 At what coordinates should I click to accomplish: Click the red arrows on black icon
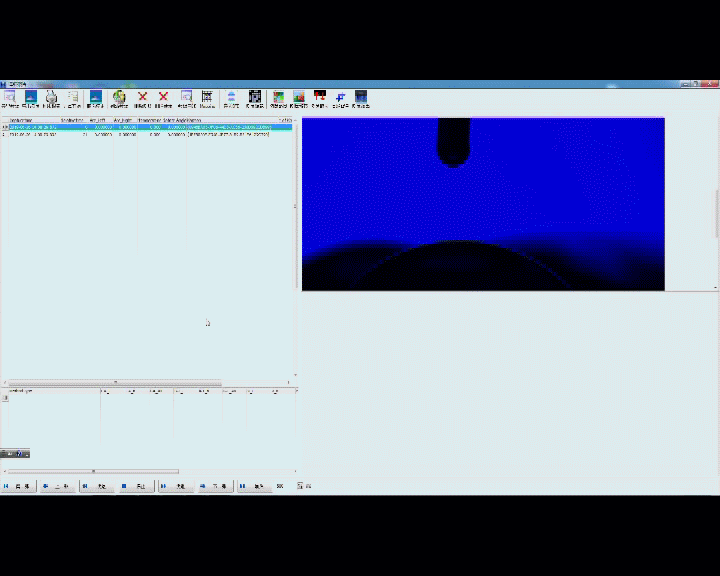320,96
